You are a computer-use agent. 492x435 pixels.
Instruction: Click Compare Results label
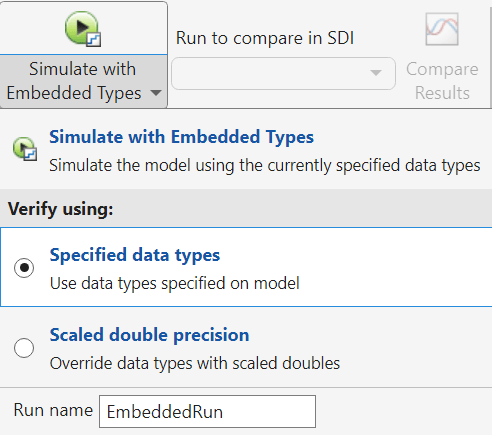coord(442,81)
